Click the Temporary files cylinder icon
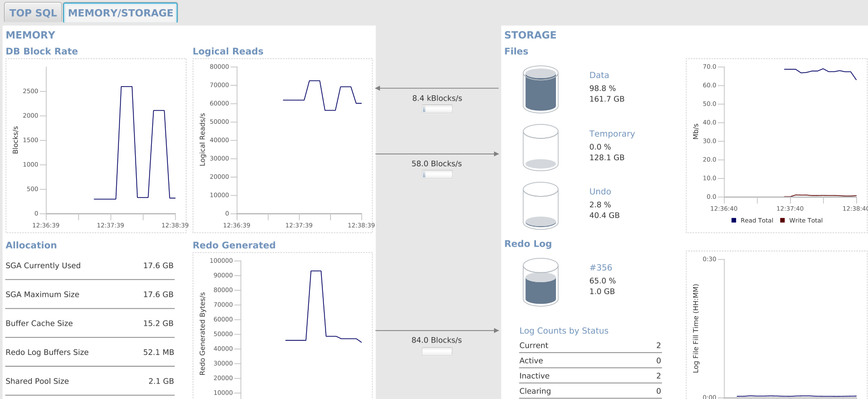 tap(540, 148)
